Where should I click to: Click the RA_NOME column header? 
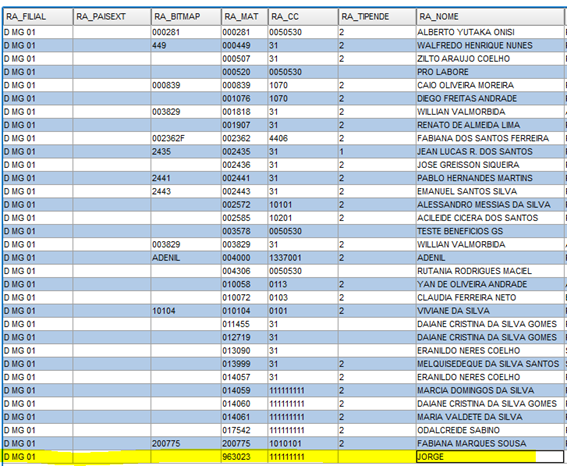(x=490, y=17)
